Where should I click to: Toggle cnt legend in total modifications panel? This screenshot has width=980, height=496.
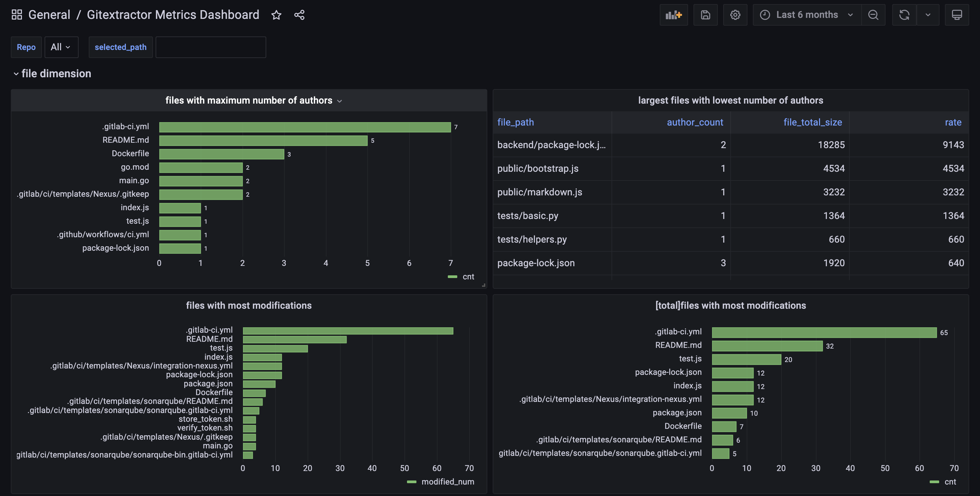(x=949, y=481)
